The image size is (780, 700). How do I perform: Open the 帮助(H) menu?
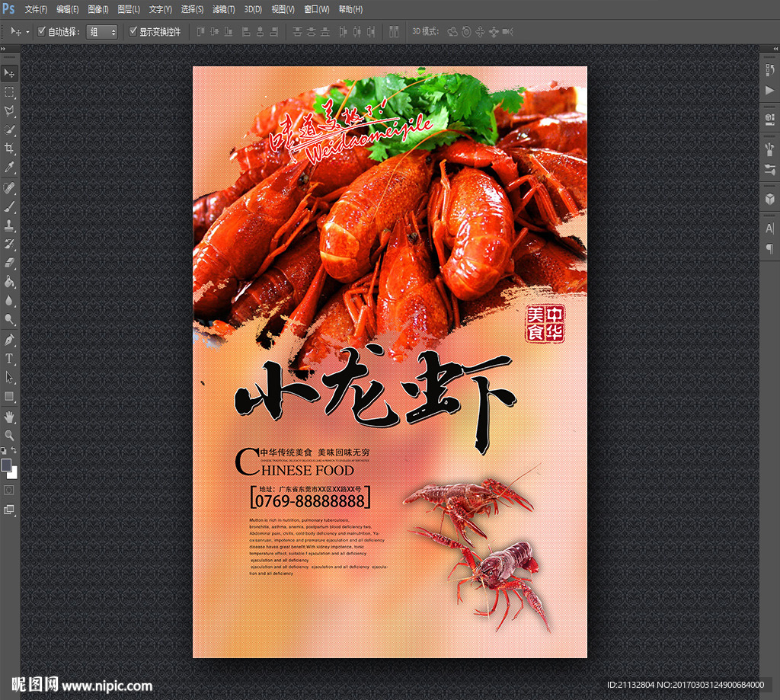point(350,9)
